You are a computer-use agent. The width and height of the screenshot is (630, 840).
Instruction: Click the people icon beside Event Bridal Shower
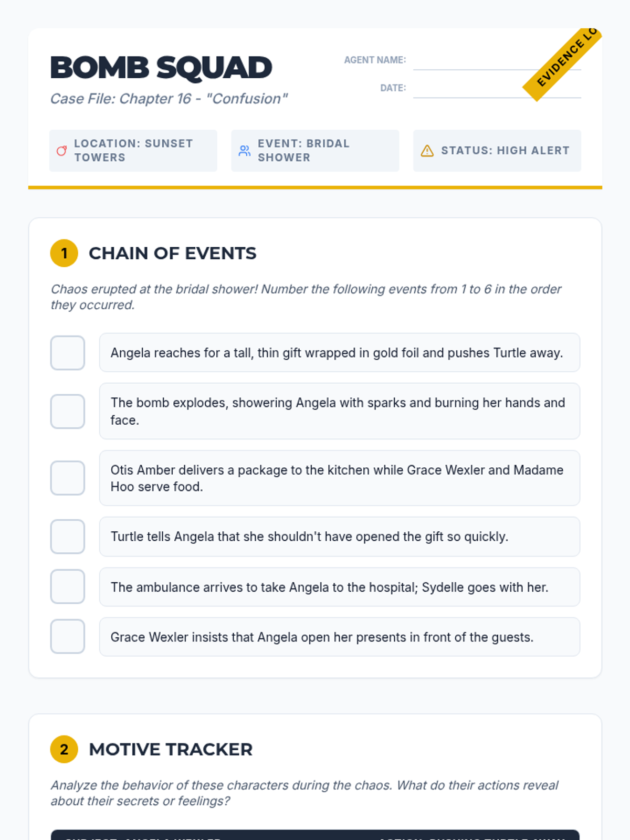(245, 151)
